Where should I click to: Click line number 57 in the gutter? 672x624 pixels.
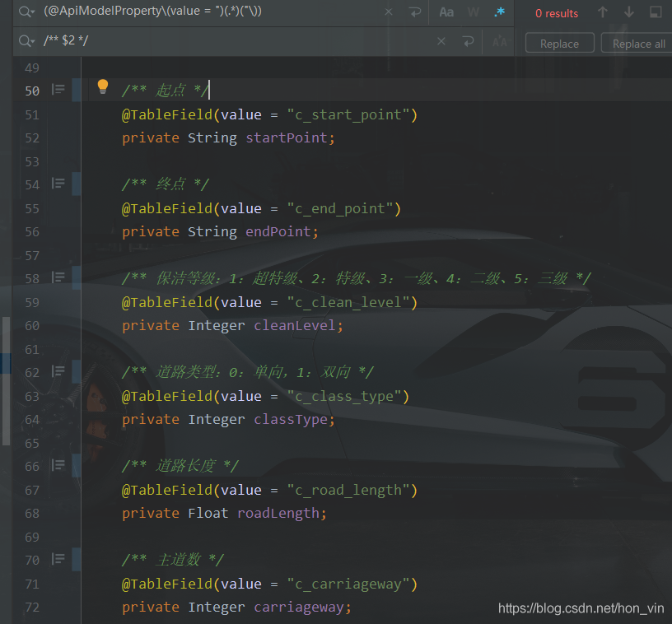[x=32, y=256]
